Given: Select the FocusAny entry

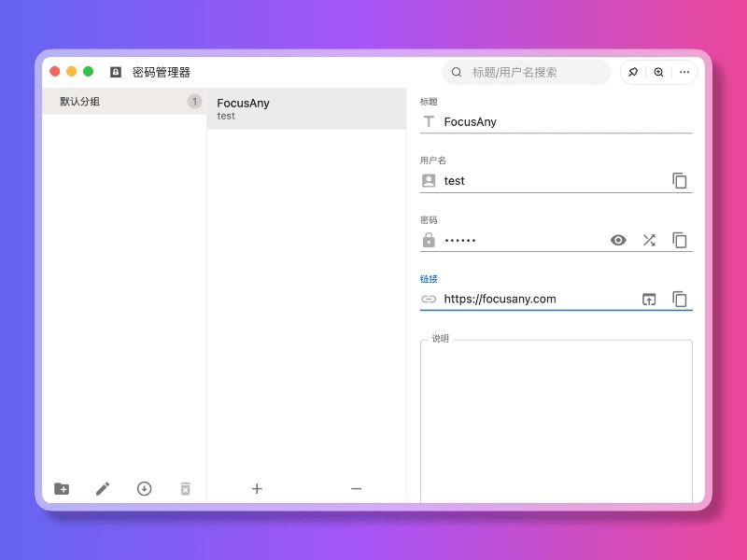Looking at the screenshot, I should tap(280, 108).
